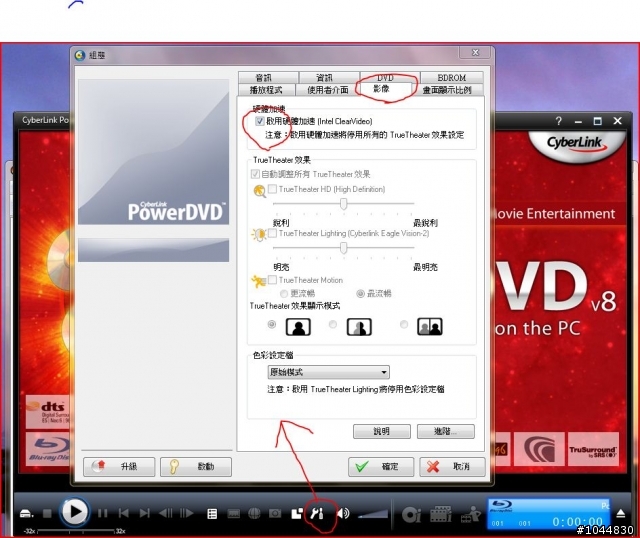Open the select source drive icon
Screen dimensions: 640x538
point(26,514)
